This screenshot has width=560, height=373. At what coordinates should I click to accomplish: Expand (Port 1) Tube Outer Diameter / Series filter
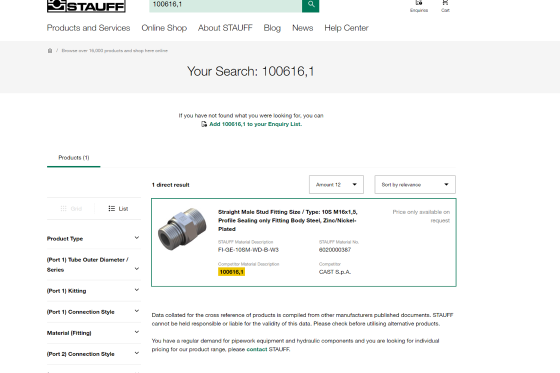[94, 265]
